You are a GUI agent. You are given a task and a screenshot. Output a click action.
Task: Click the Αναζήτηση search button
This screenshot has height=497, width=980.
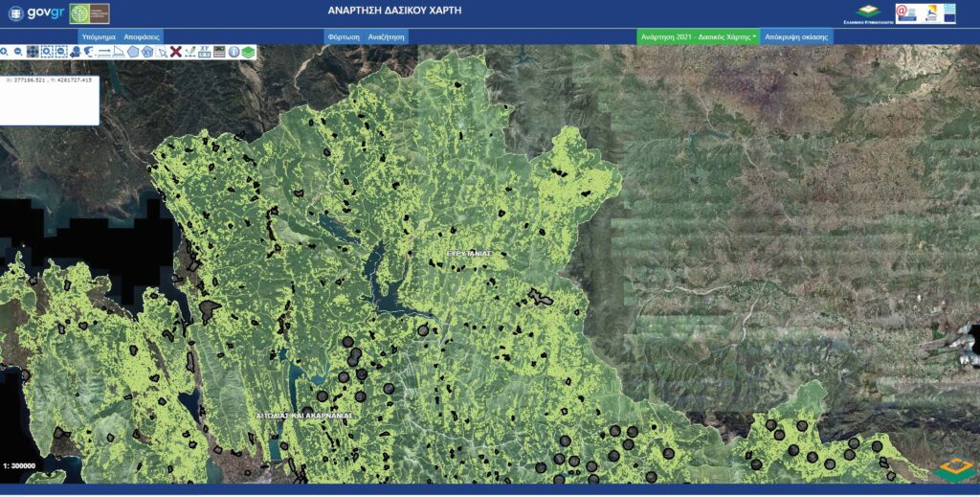[x=387, y=35]
